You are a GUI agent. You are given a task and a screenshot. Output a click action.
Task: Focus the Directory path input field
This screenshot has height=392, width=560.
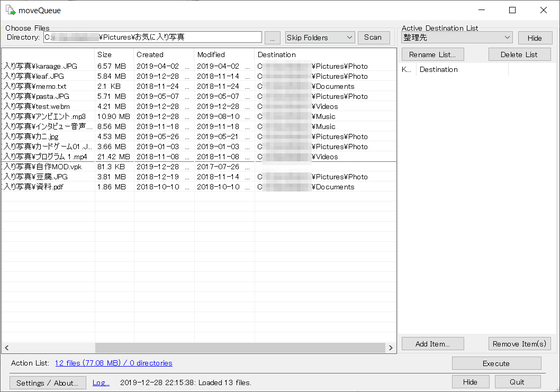click(152, 37)
